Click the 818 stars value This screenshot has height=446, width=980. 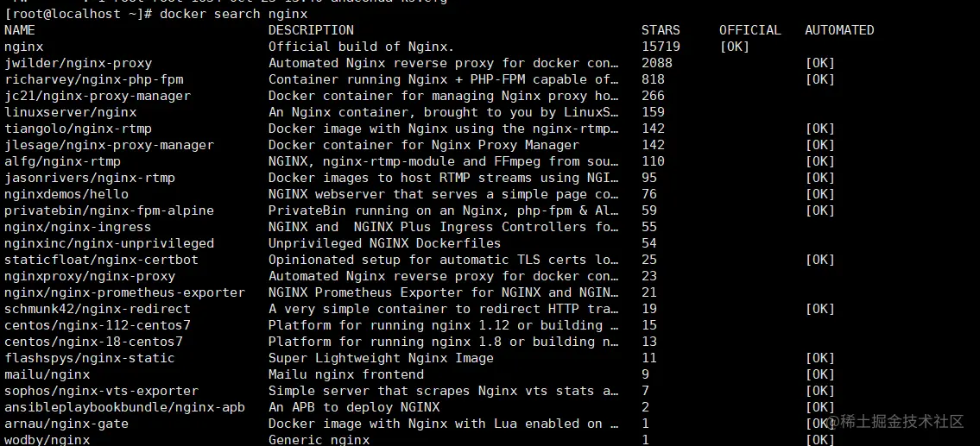(x=653, y=79)
